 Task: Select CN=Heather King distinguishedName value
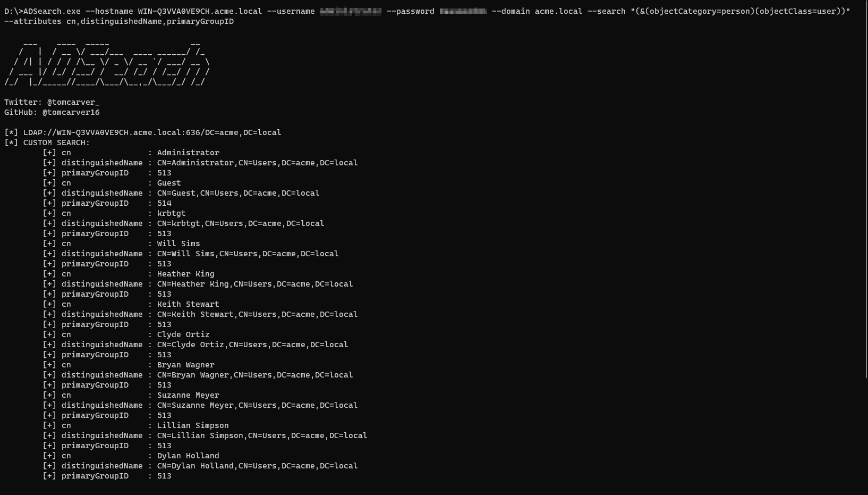tap(255, 284)
